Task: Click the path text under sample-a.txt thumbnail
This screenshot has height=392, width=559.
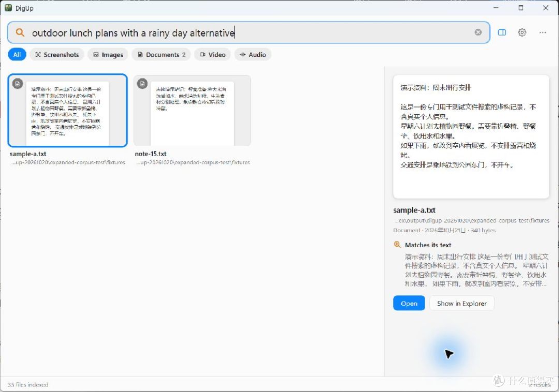Action: tap(68, 162)
